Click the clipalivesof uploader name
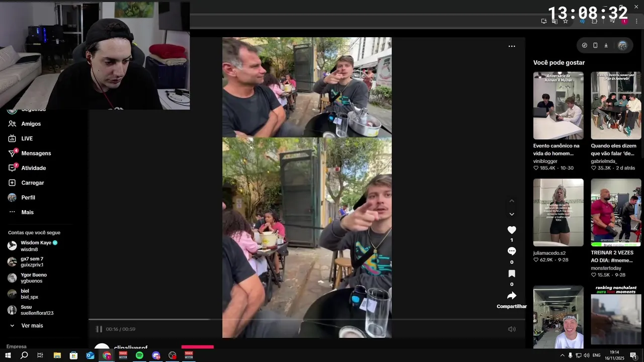This screenshot has height=362, width=644. point(131,348)
